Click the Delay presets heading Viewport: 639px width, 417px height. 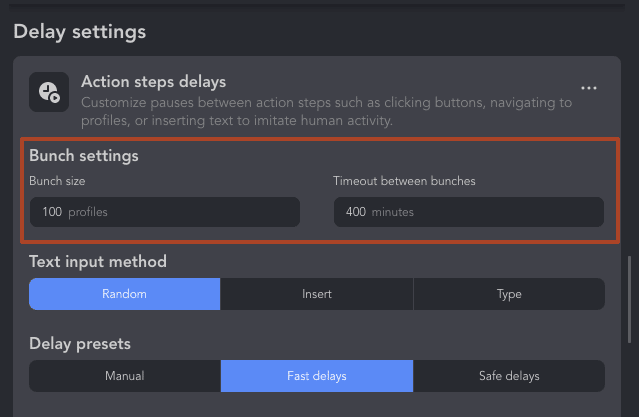tap(80, 344)
